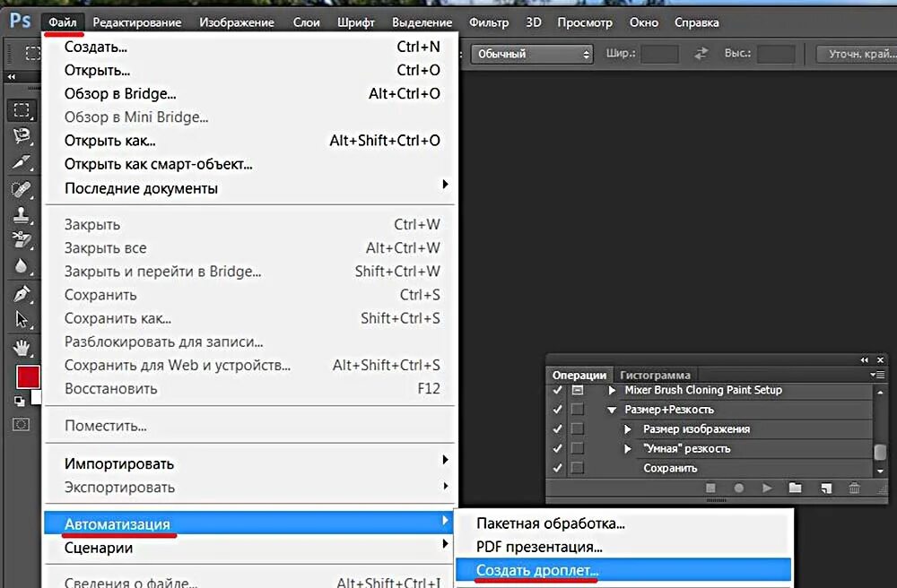897x588 pixels.
Task: Toggle dialog box for Размер изображения
Action: click(577, 428)
